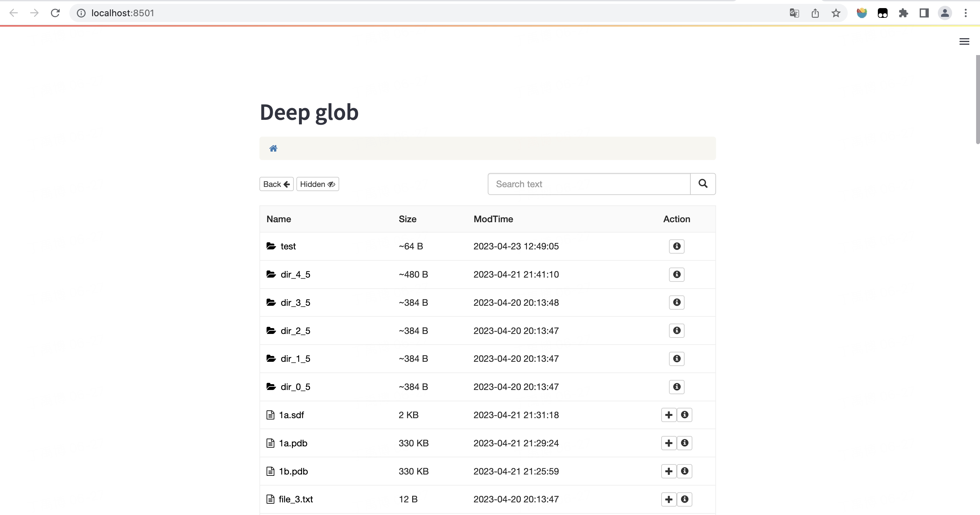Image resolution: width=980 pixels, height=515 pixels.
Task: Click the search magnifier button
Action: pos(703,184)
